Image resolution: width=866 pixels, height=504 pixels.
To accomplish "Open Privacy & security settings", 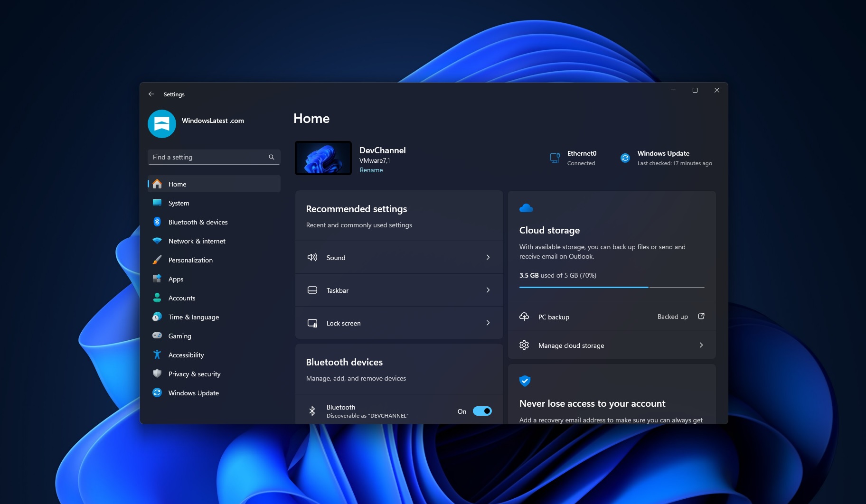I will [214, 374].
